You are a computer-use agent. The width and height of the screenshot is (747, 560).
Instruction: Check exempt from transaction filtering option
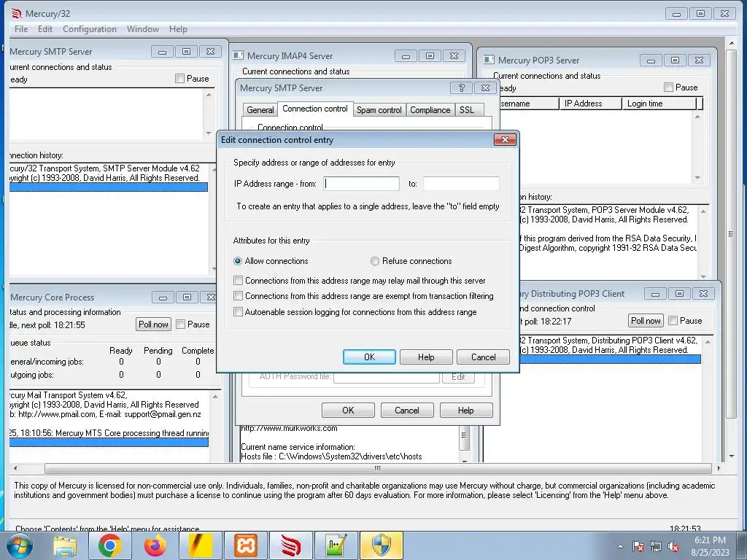[239, 296]
